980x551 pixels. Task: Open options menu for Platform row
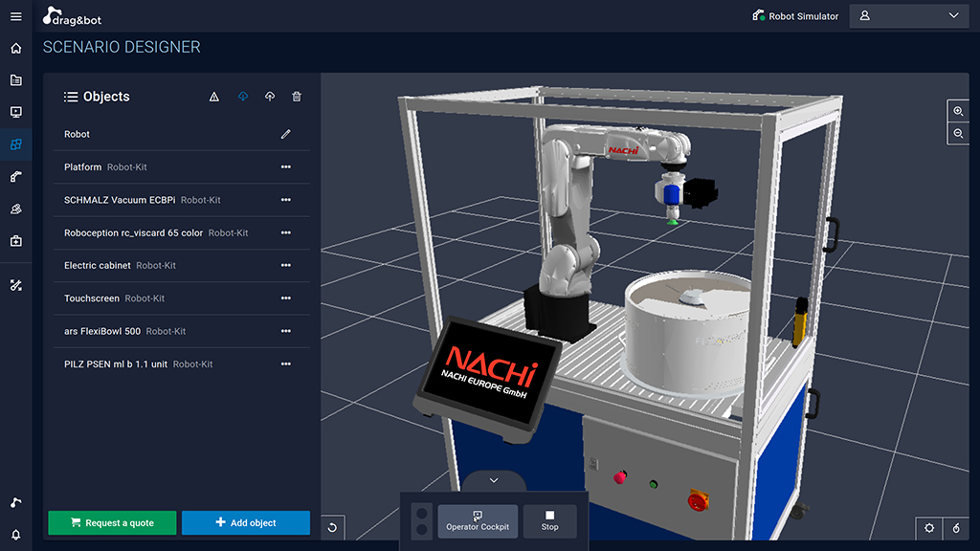[x=285, y=166]
